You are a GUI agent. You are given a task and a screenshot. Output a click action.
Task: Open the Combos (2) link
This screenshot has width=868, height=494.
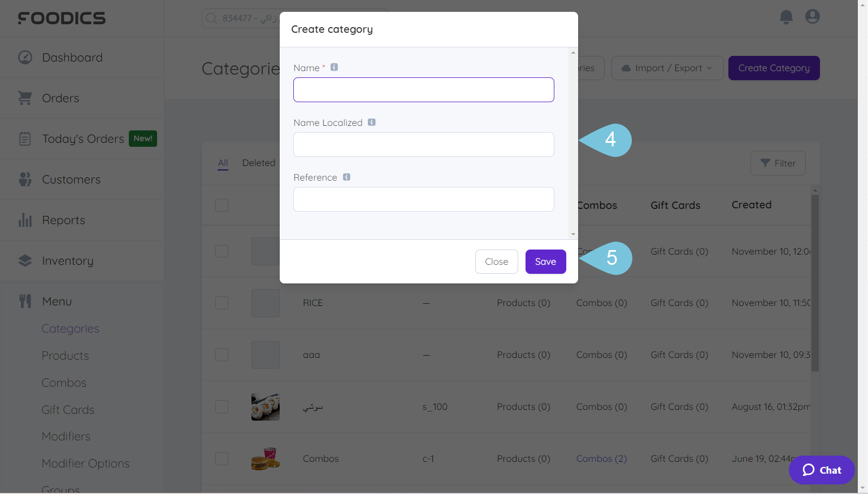coord(601,458)
